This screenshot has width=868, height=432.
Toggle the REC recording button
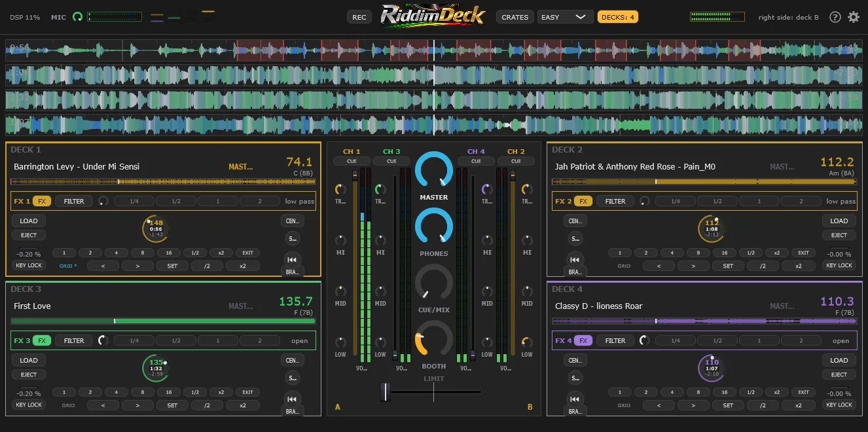[x=359, y=17]
